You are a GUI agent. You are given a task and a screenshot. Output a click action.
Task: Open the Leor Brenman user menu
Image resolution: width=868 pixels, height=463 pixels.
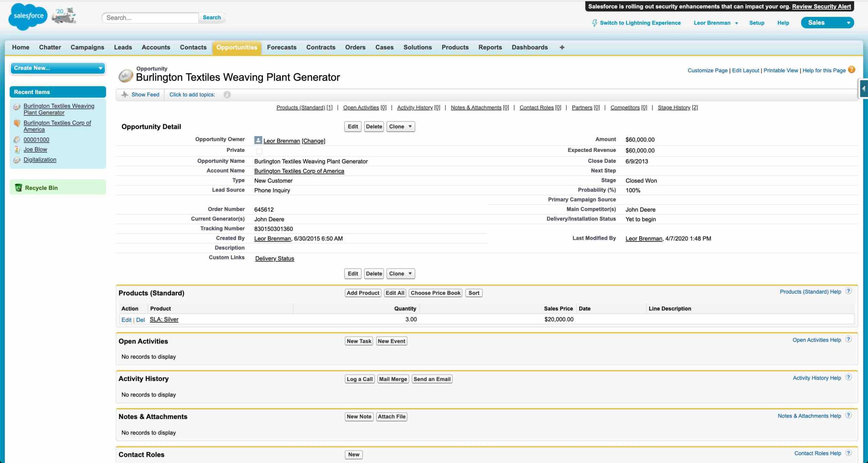(x=716, y=23)
